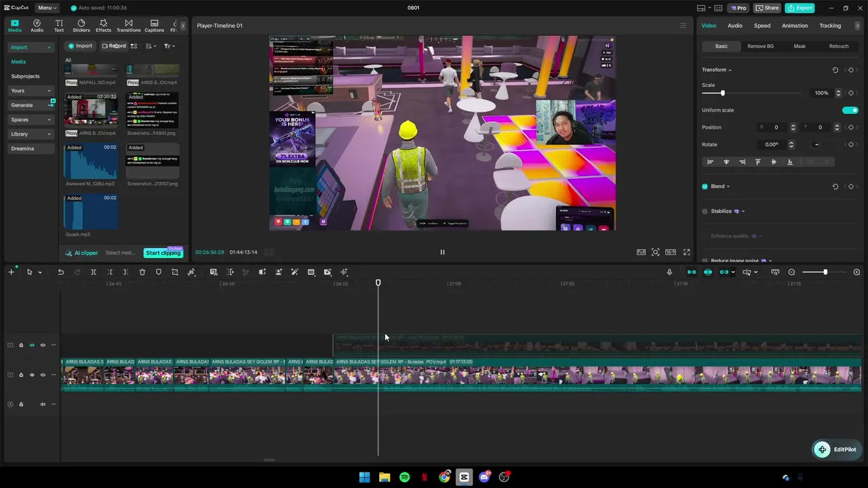Lock the upper video track

21,346
